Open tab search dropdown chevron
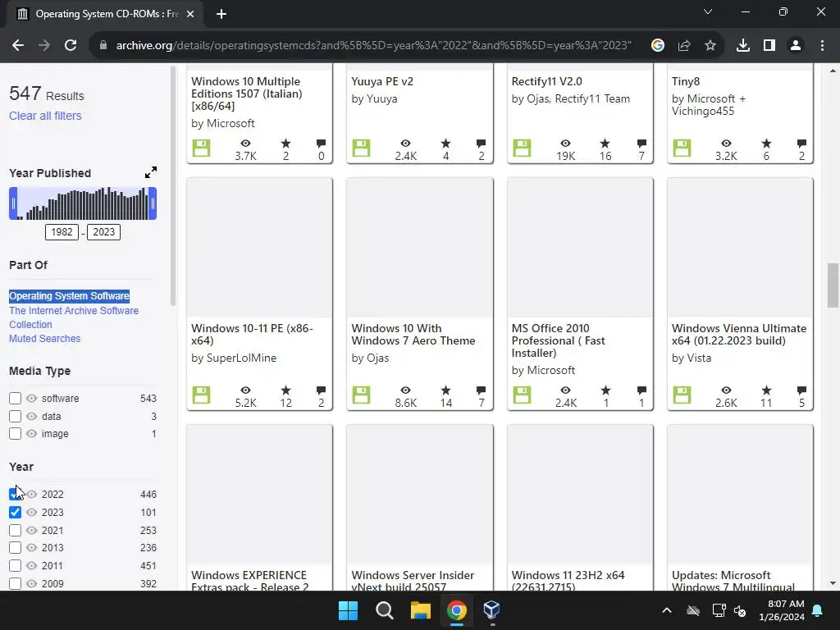 click(x=708, y=11)
